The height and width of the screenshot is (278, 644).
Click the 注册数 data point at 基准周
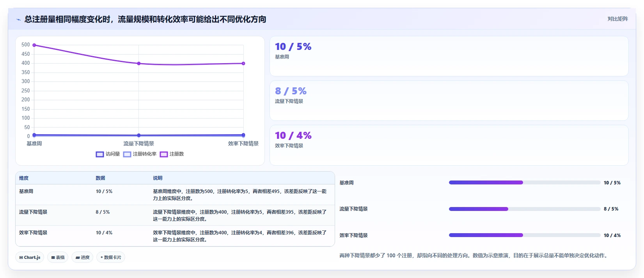(x=34, y=45)
